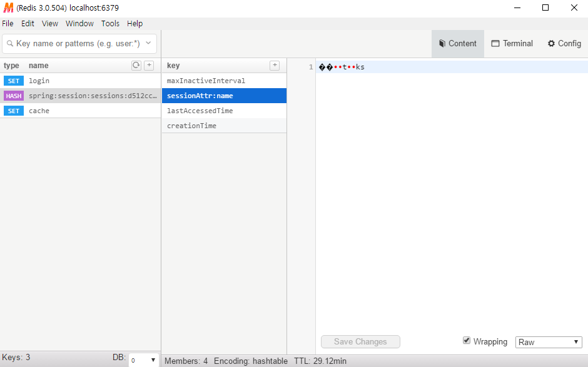Open the Edit menu
Viewport: 588px width, 367px height.
[x=28, y=23]
